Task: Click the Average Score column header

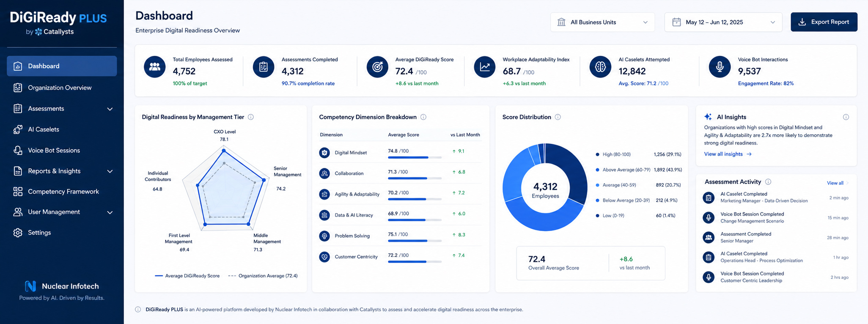Action: pos(403,135)
